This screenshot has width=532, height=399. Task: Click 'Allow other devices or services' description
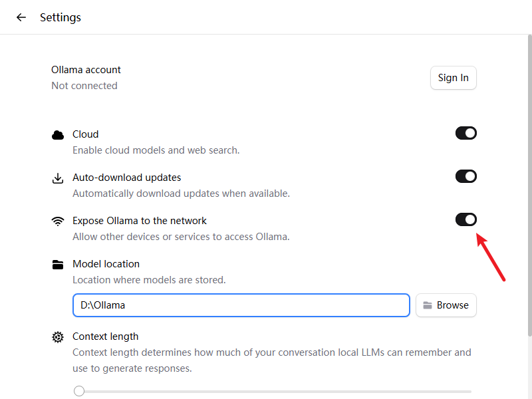pos(181,236)
